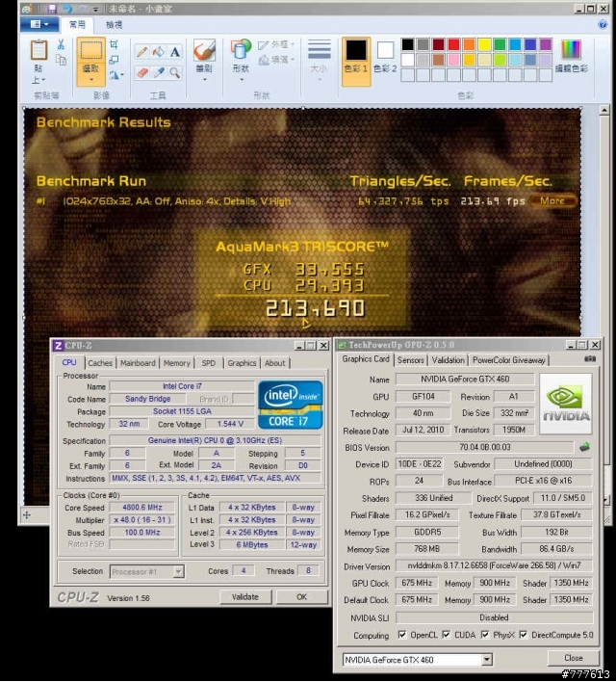Open the Caches tab in CPU-Z
Screen dimensions: 616x682
100,363
